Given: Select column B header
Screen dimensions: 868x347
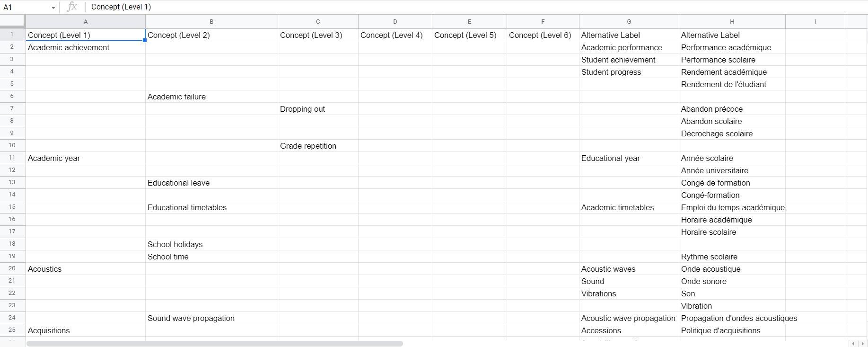Looking at the screenshot, I should coord(211,22).
